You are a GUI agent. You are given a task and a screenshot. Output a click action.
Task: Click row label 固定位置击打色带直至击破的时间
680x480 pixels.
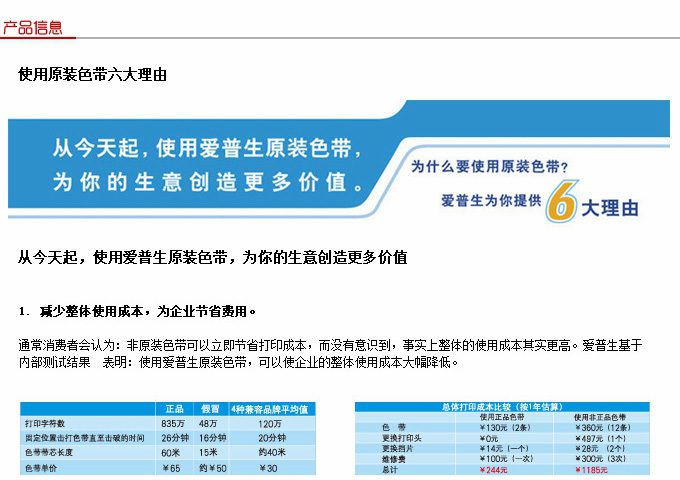[84, 438]
